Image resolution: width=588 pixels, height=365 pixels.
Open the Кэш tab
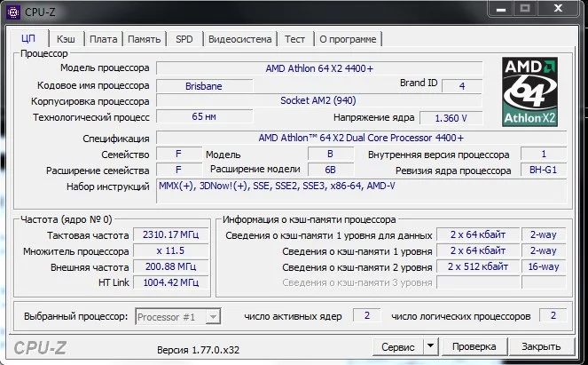tap(66, 39)
